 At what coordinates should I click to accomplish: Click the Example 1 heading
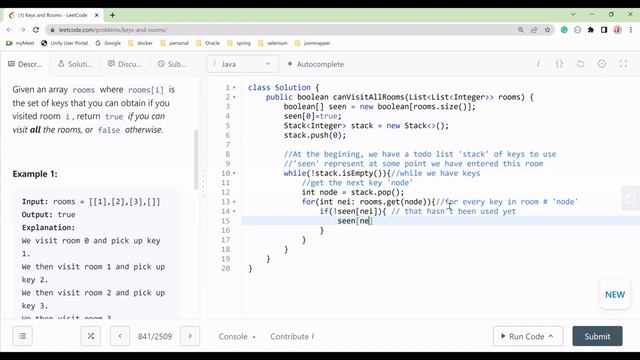tap(35, 174)
